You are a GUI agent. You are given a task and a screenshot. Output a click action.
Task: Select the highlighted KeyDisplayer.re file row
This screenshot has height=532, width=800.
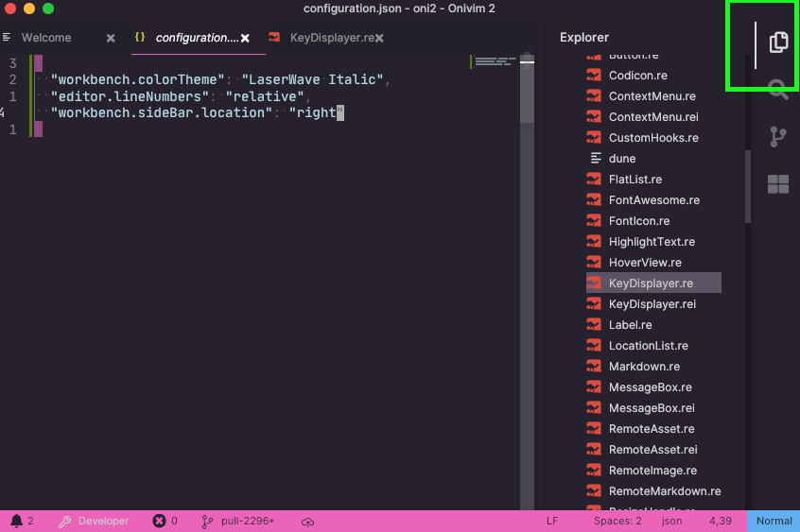click(x=653, y=283)
